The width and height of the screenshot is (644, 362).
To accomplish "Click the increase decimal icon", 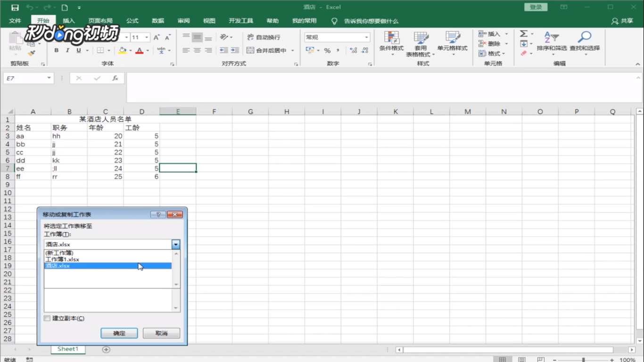I will [x=353, y=50].
